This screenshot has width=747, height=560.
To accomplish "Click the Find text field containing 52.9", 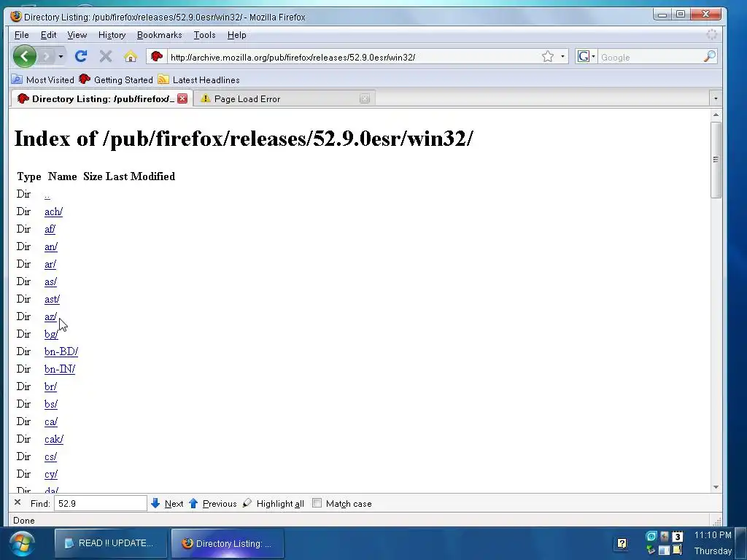I will pos(100,503).
